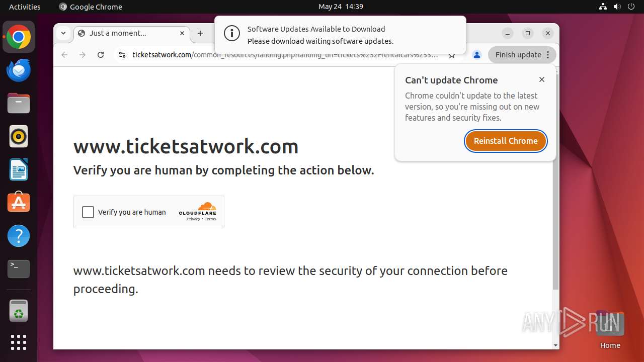
Task: Open the Home folder desktop icon
Action: point(610,330)
